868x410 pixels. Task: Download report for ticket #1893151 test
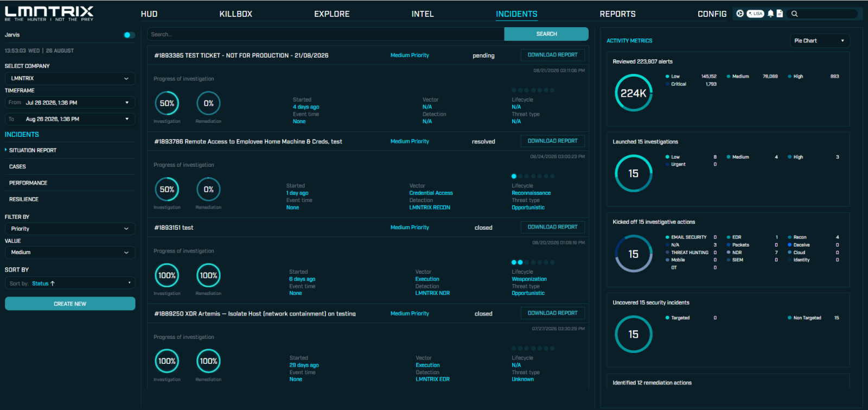click(x=553, y=227)
